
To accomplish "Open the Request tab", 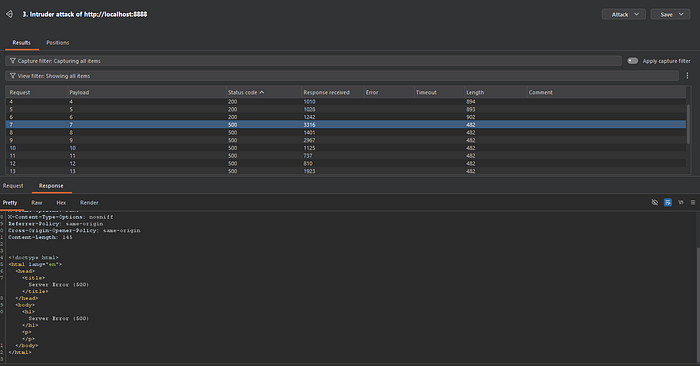I will pyautogui.click(x=13, y=186).
